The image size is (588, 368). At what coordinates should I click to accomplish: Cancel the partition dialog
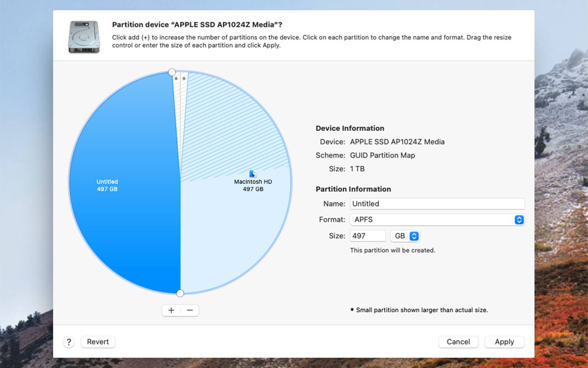[x=458, y=342]
